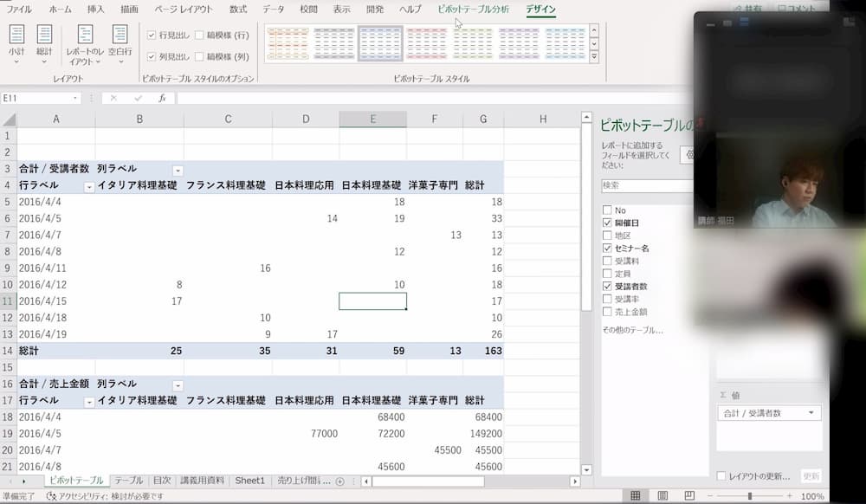Switch to the 講義用資料 sheet tab
This screenshot has height=504, width=866.
point(201,481)
